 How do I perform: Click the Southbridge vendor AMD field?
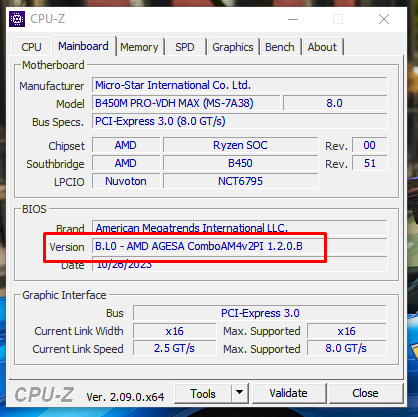[x=126, y=163]
